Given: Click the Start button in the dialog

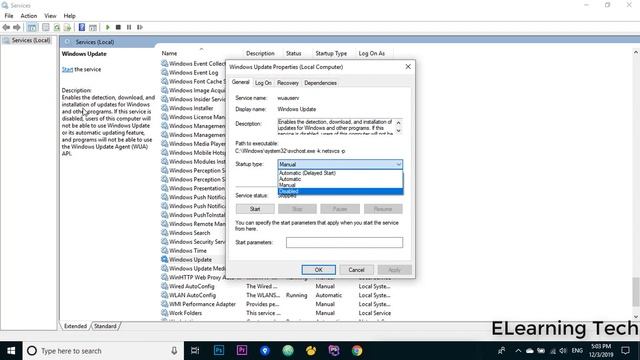Looking at the screenshot, I should pyautogui.click(x=255, y=209).
